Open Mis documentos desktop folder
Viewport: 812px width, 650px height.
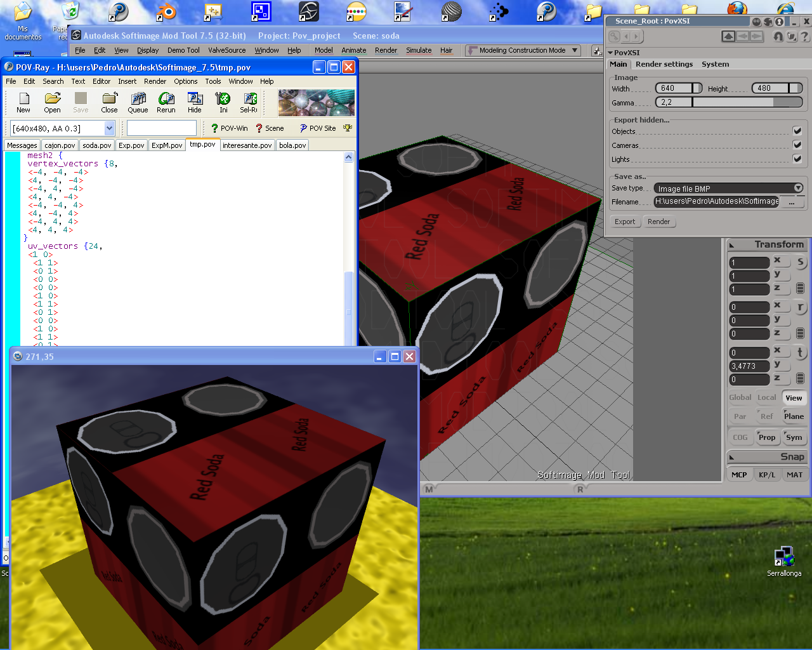tap(23, 22)
